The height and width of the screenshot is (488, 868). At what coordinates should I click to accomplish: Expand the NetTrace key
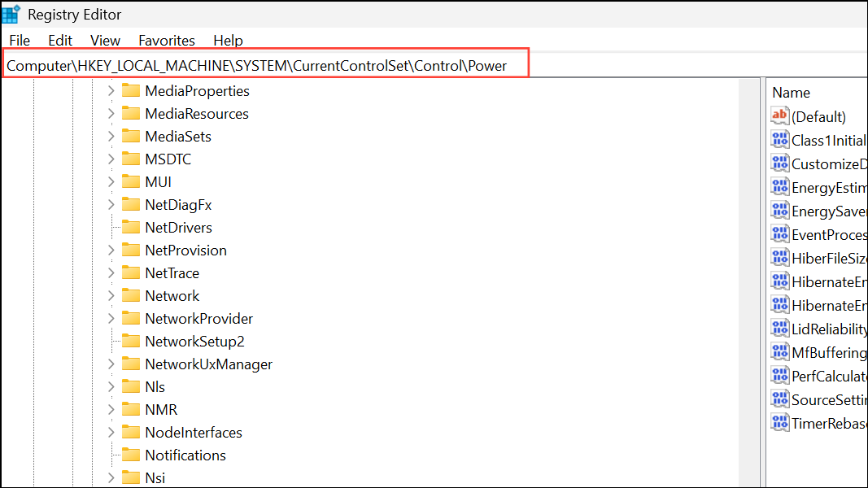tap(111, 272)
